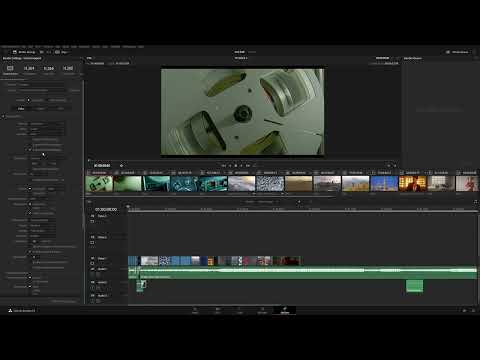Choose the H.265 render preset
The height and width of the screenshot is (360, 480).
[68, 69]
